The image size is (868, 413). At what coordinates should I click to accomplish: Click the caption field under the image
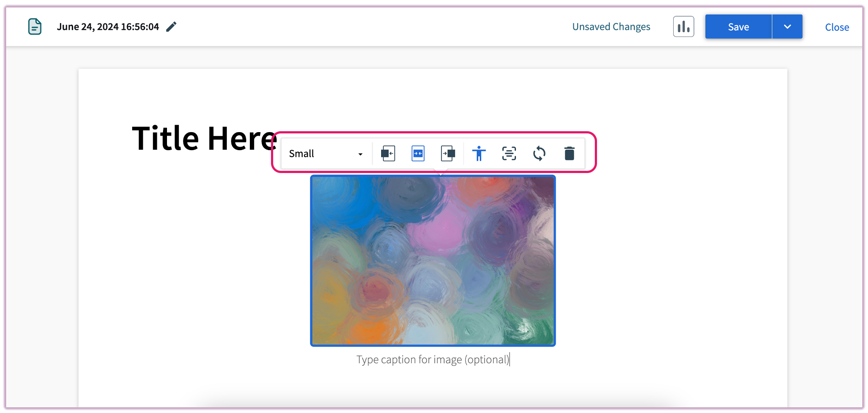pyautogui.click(x=433, y=359)
